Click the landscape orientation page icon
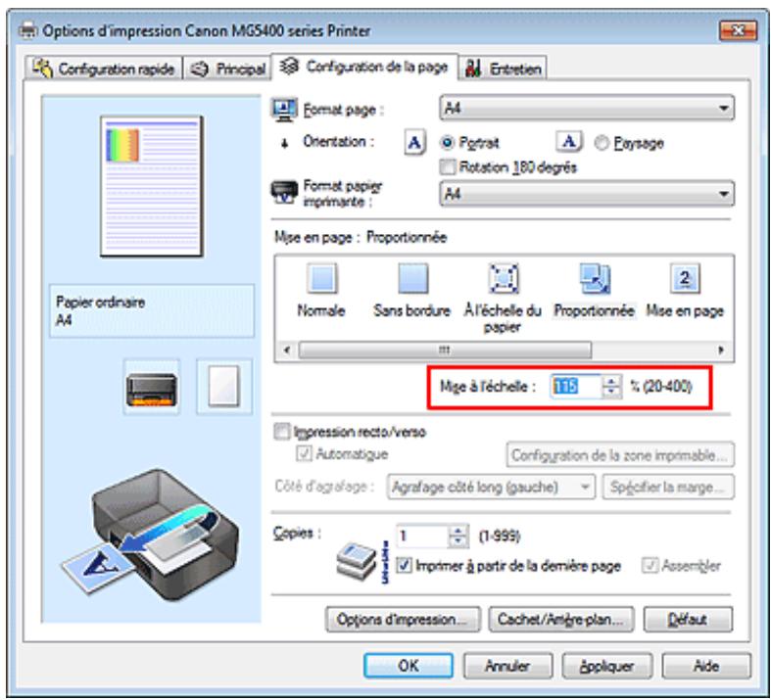771x700 pixels. 569,142
